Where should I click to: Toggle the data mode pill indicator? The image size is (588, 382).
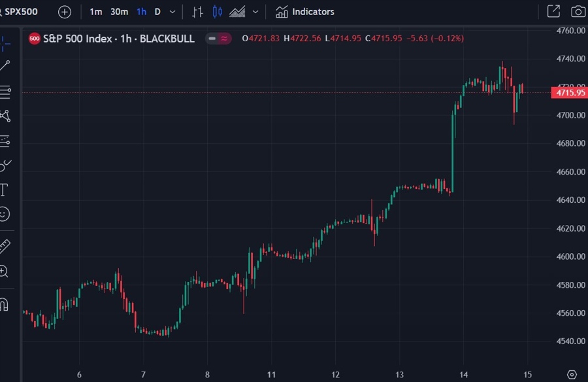(x=218, y=39)
